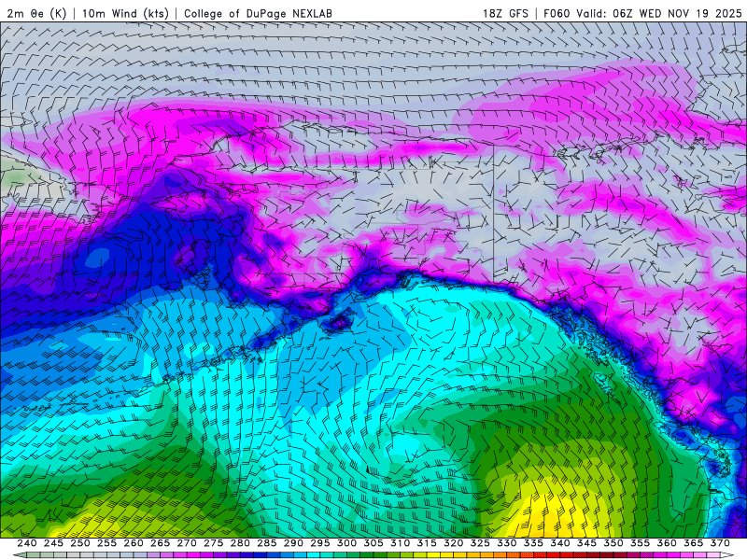747x560 pixels.
Task: Click the 295 value on the color scale
Action: [320, 543]
